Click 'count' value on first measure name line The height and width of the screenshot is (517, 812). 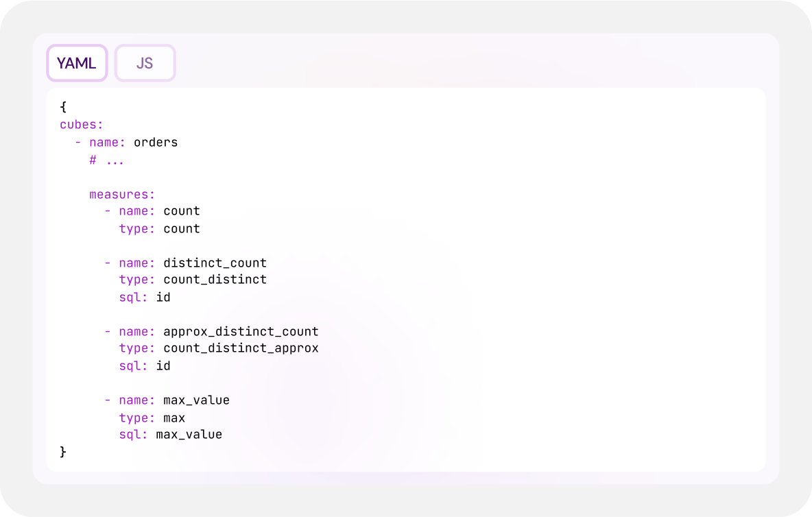(x=182, y=211)
